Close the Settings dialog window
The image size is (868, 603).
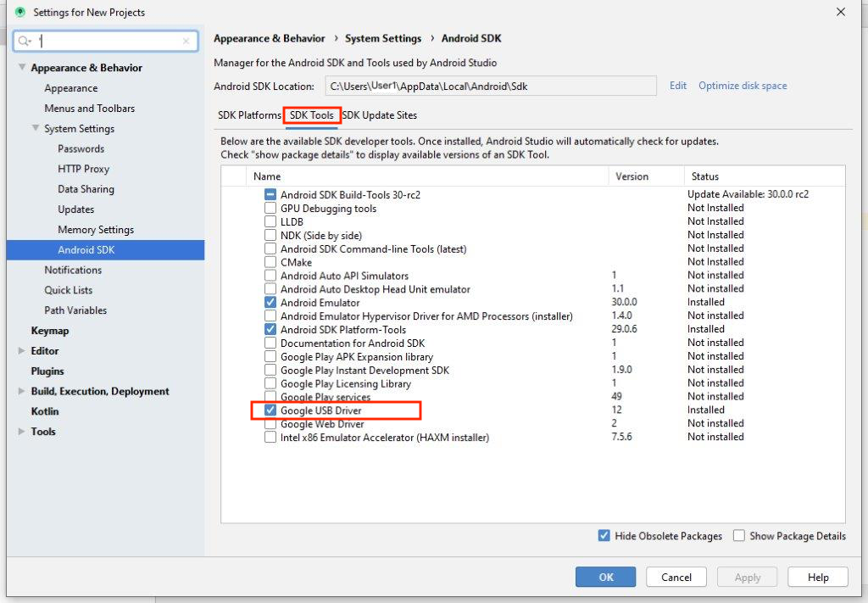pos(840,12)
